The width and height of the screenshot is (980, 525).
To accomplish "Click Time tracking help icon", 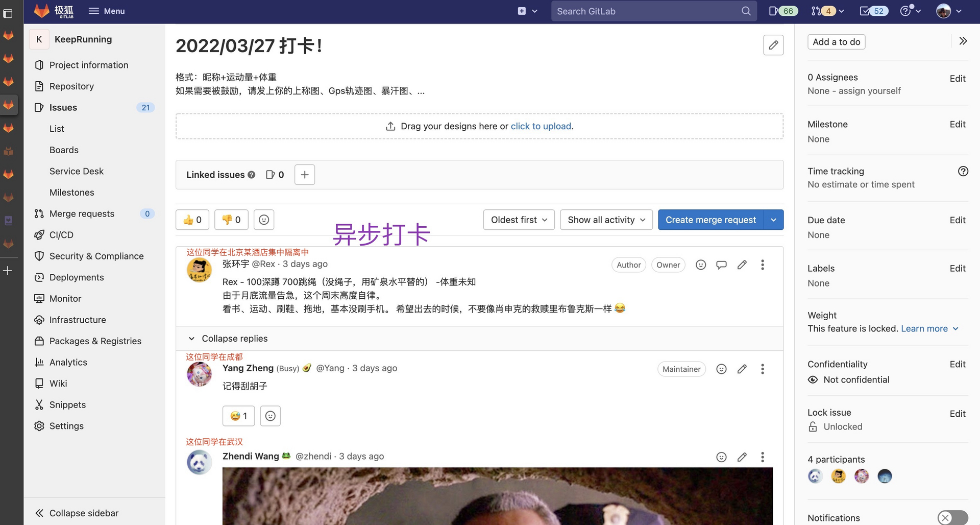I will tap(963, 171).
